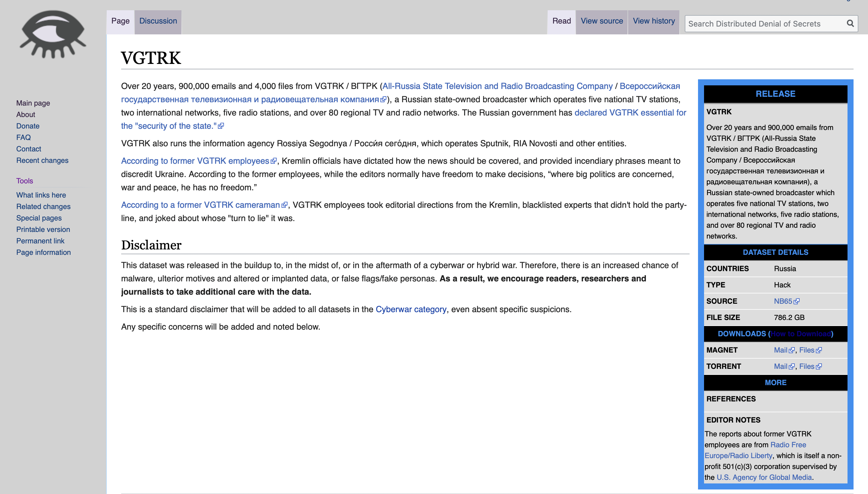Open the NB65 source link
The height and width of the screenshot is (494, 868).
pyautogui.click(x=783, y=301)
